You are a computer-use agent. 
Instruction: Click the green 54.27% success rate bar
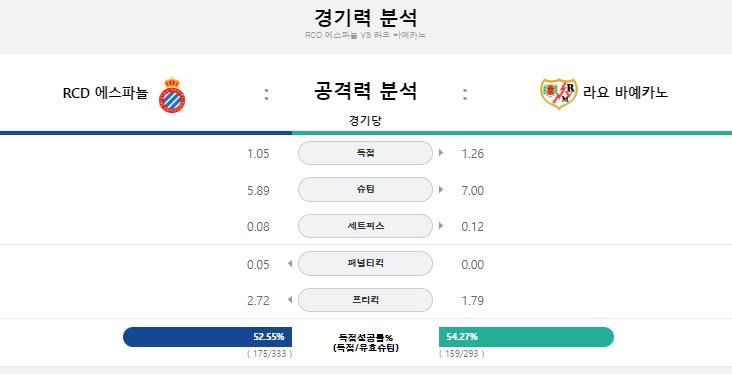pyautogui.click(x=526, y=337)
